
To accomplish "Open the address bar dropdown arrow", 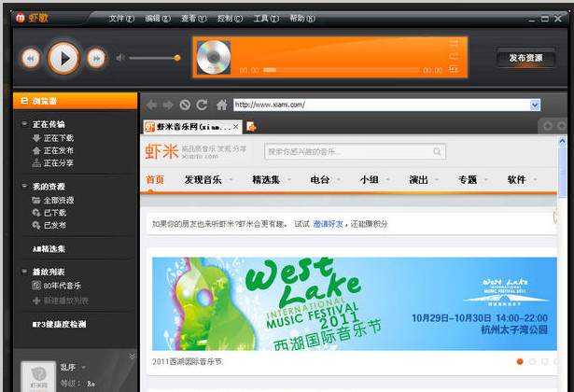I will point(535,105).
